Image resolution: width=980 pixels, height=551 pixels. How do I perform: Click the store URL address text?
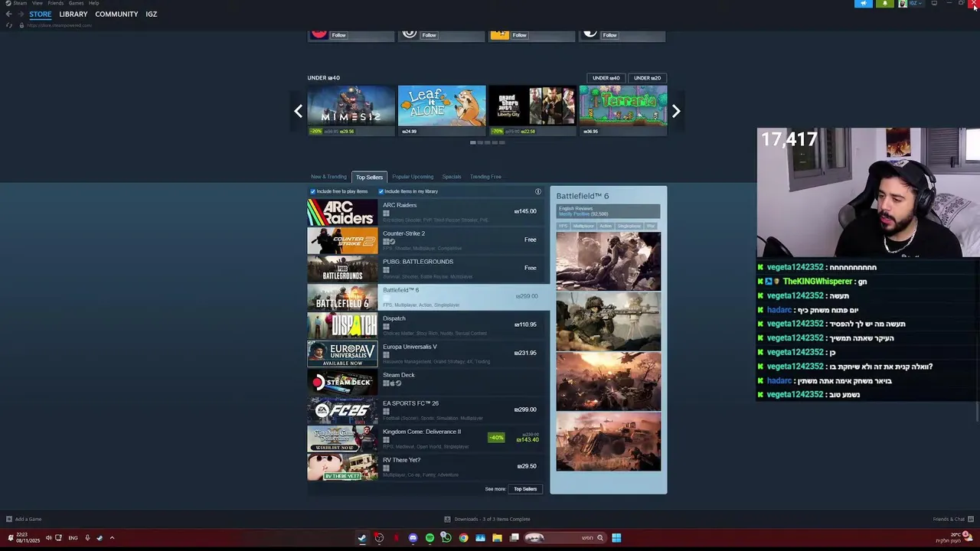(x=59, y=25)
